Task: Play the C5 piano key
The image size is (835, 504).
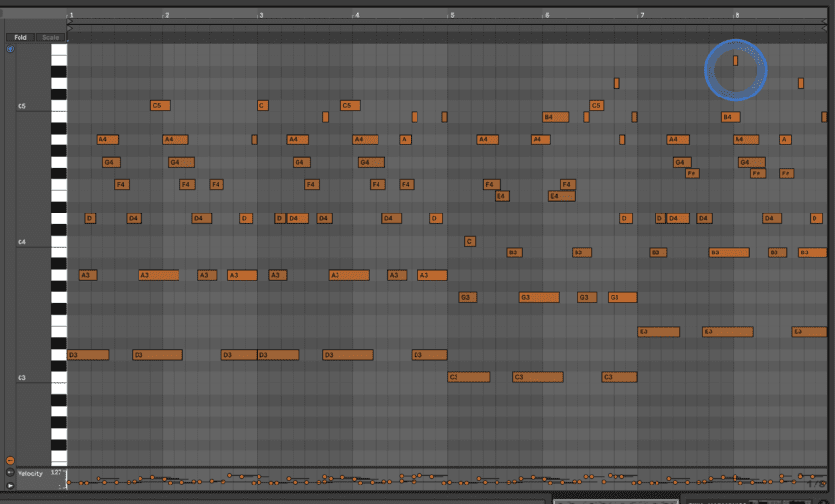Action: 60,106
